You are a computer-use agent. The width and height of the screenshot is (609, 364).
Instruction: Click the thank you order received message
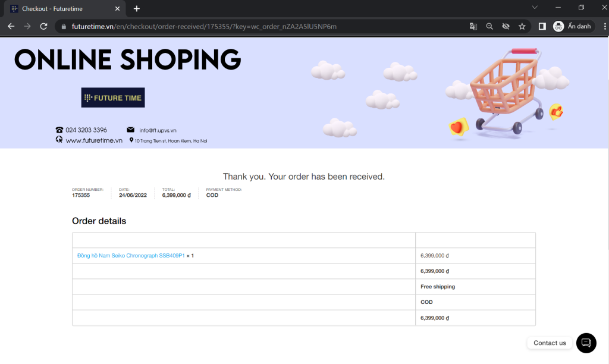[x=304, y=177]
